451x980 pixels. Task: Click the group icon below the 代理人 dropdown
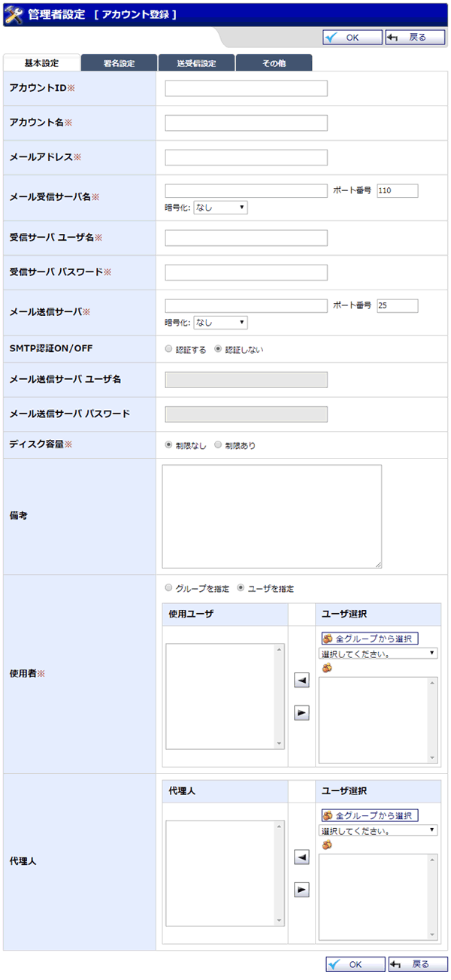tap(326, 845)
